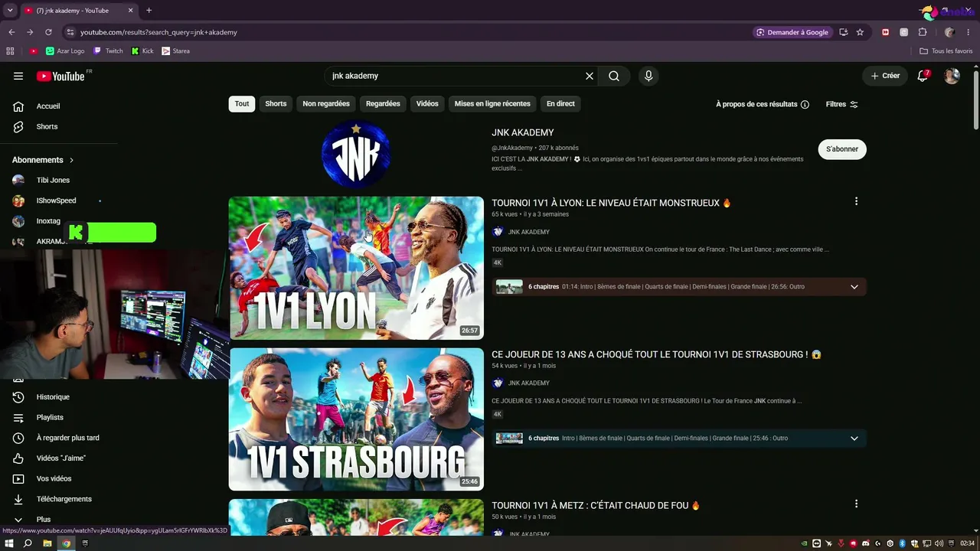Image resolution: width=980 pixels, height=551 pixels.
Task: Open the Kick bookmark
Action: point(142,51)
